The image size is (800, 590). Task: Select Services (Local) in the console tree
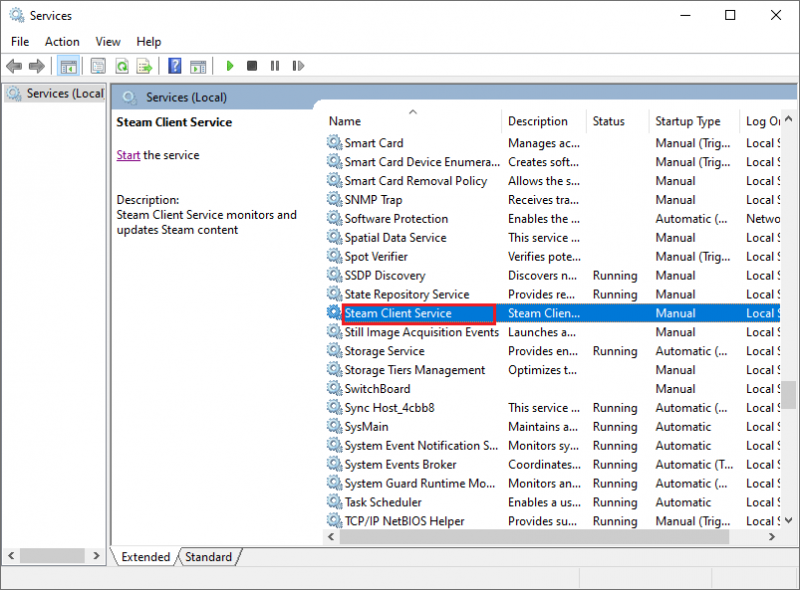click(x=55, y=93)
